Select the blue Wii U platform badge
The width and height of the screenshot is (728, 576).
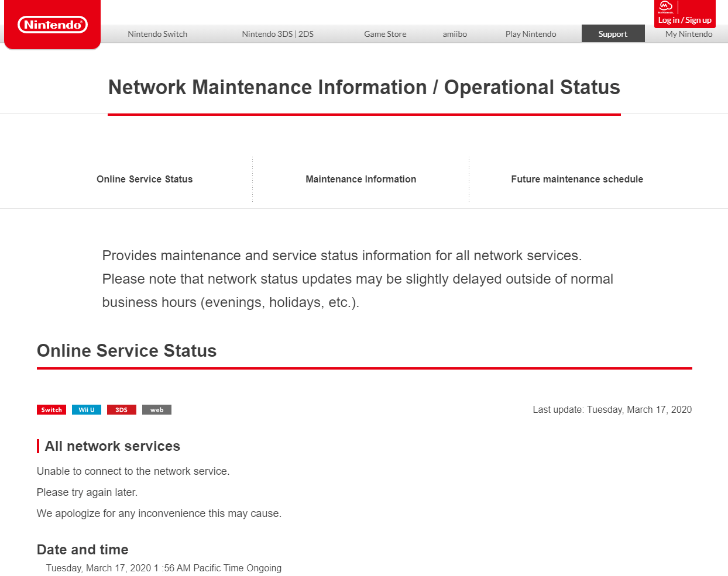[x=87, y=410]
